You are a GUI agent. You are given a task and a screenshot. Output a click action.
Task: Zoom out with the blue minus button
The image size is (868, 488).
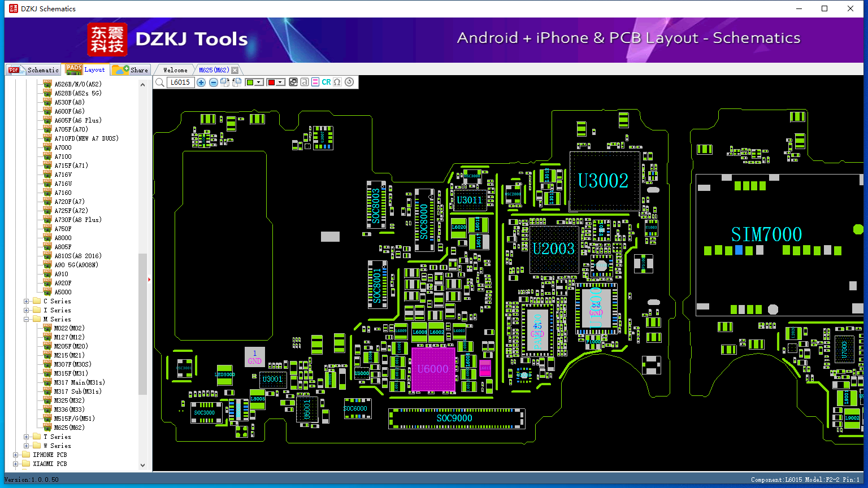tap(213, 82)
